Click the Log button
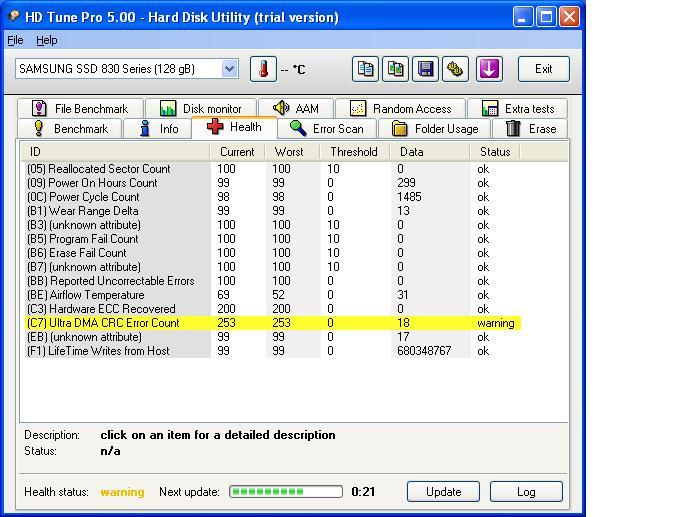Screen dimensions: 683x517 [x=526, y=492]
